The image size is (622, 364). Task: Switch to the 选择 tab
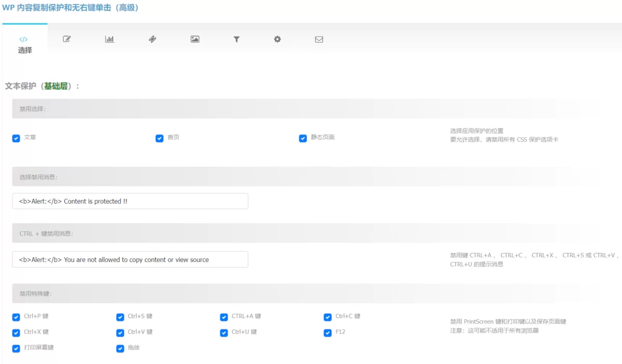click(x=25, y=50)
